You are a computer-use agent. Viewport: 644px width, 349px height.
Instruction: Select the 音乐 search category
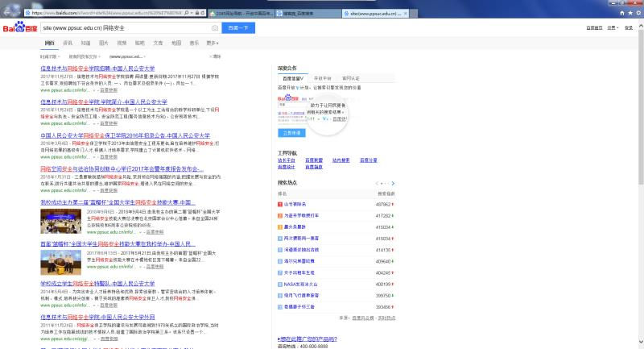(194, 44)
